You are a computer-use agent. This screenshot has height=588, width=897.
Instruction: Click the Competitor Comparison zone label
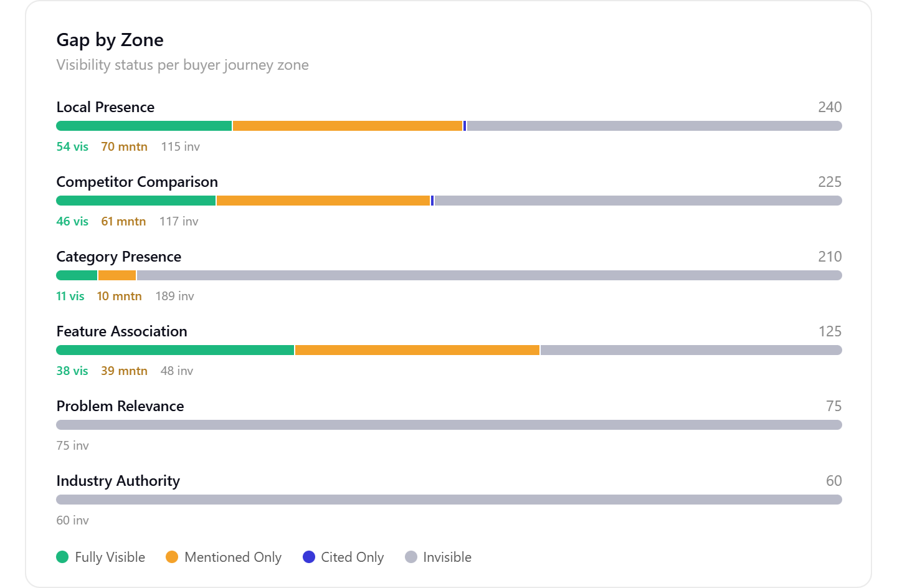click(x=137, y=182)
